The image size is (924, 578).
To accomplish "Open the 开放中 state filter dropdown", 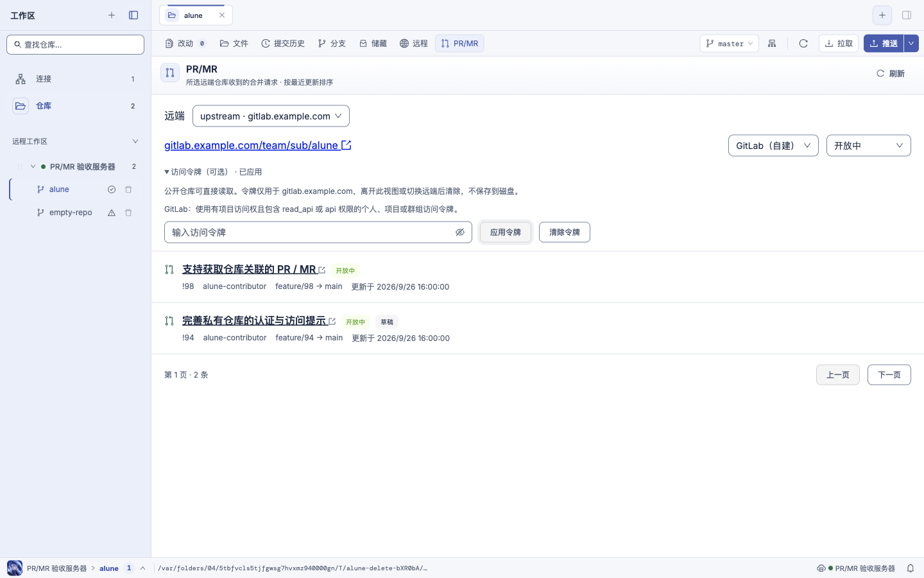I will [869, 146].
